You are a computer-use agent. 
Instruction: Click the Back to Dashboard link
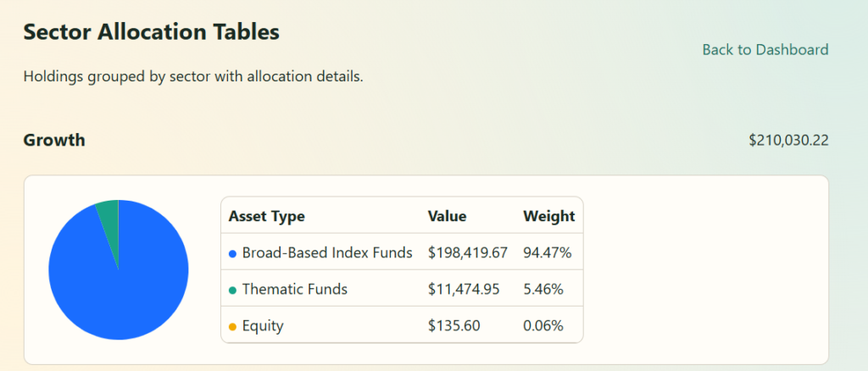[x=765, y=50]
